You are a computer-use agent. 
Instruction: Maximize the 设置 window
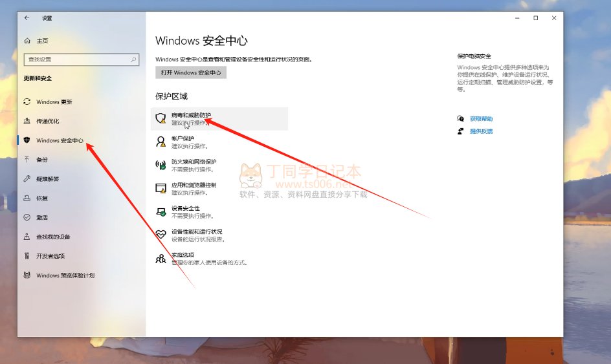click(536, 18)
